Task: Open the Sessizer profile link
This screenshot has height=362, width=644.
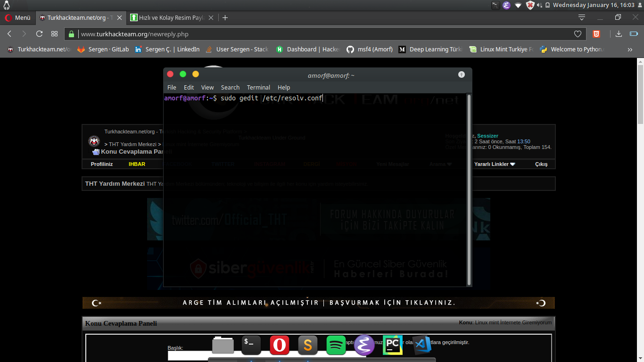Action: click(487, 136)
